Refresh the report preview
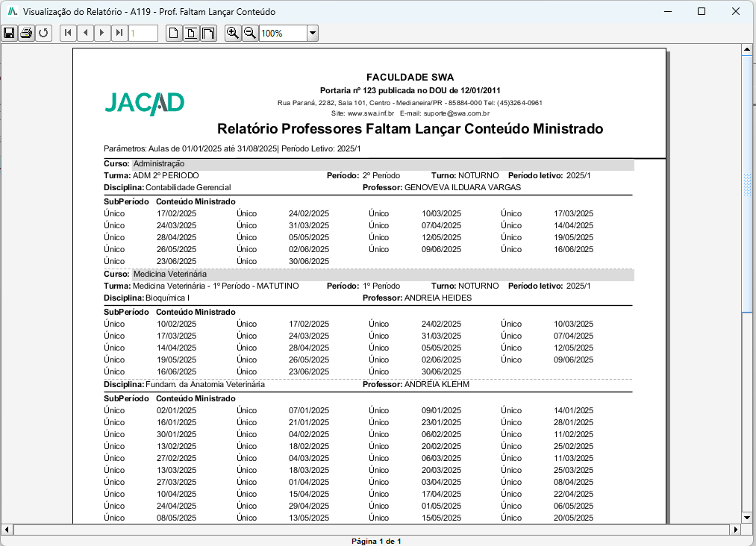The image size is (756, 546). click(x=43, y=33)
